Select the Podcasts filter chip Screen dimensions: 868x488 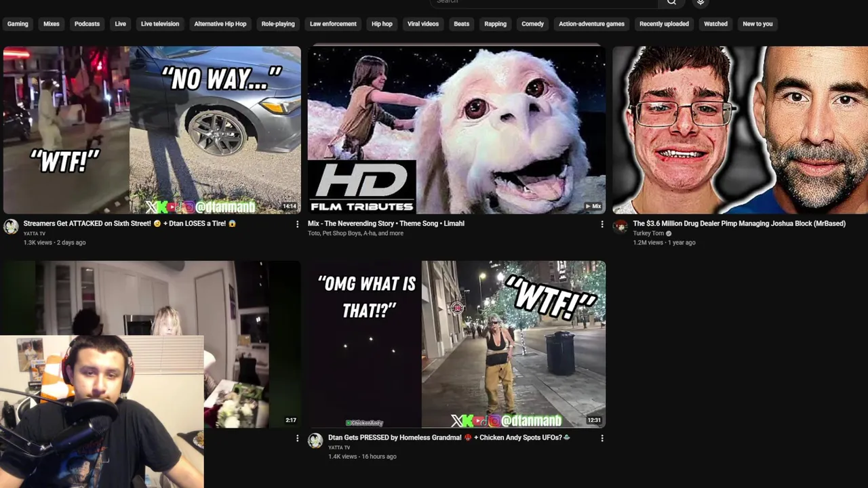(x=87, y=24)
